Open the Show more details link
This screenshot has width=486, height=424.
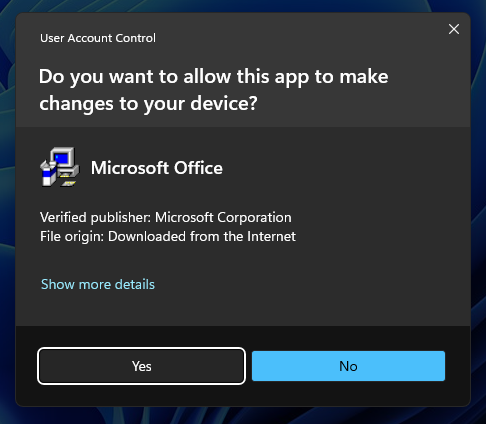98,284
